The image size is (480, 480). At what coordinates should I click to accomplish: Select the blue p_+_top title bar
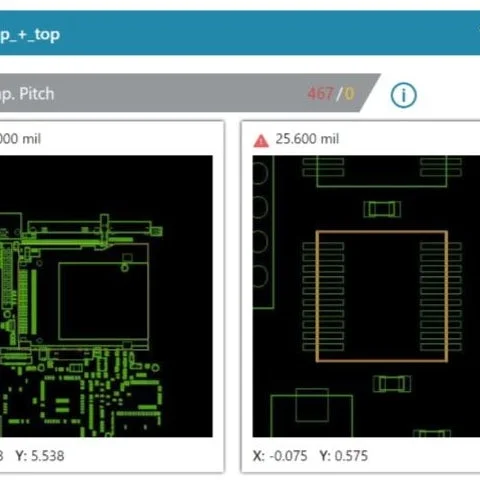240,33
